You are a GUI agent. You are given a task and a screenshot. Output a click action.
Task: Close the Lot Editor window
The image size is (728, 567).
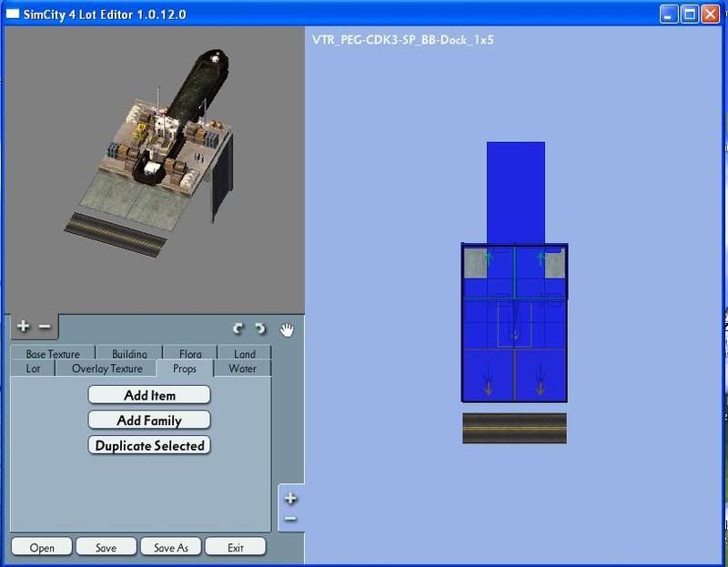pos(711,15)
